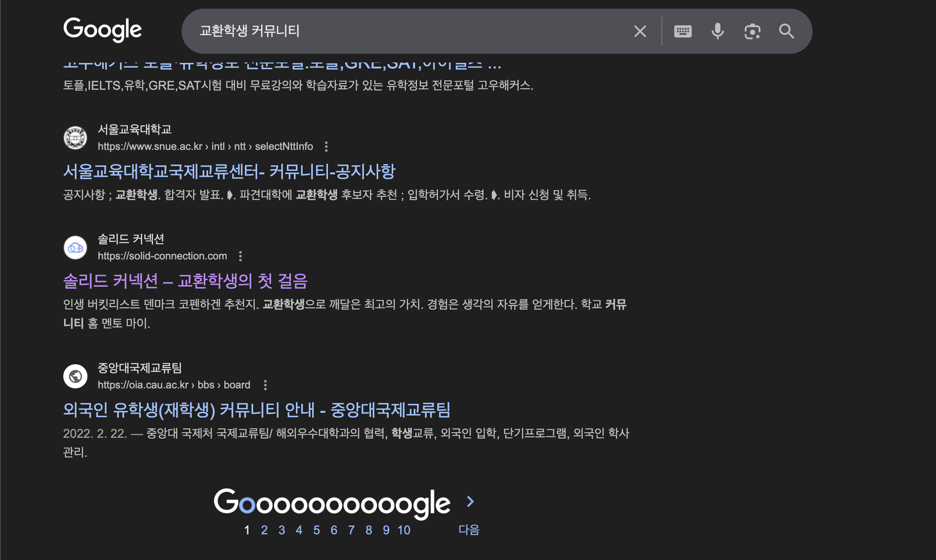Go to results page 5
This screenshot has width=936, height=560.
coord(316,530)
